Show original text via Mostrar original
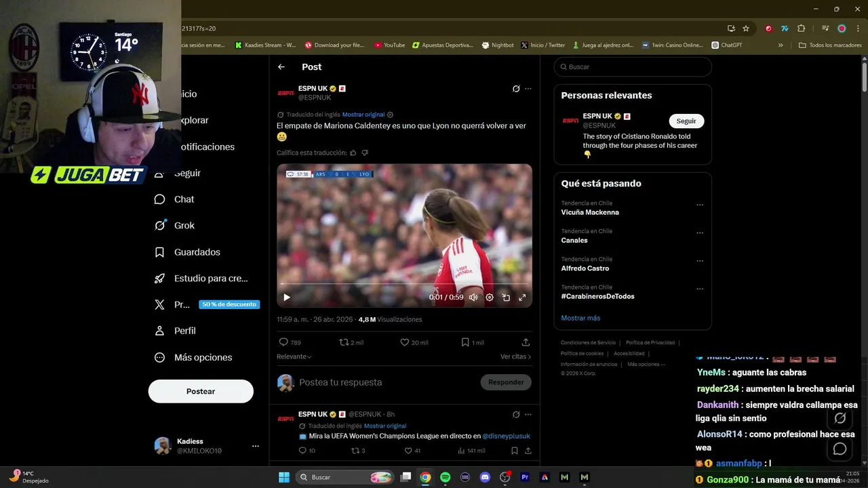The width and height of the screenshot is (868, 488). coord(363,115)
